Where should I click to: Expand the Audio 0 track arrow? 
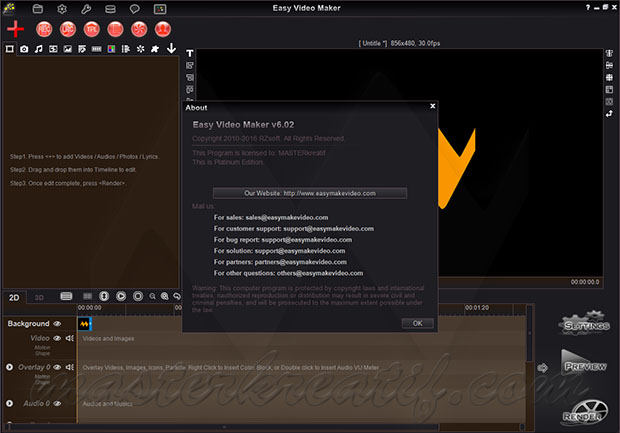coord(9,403)
